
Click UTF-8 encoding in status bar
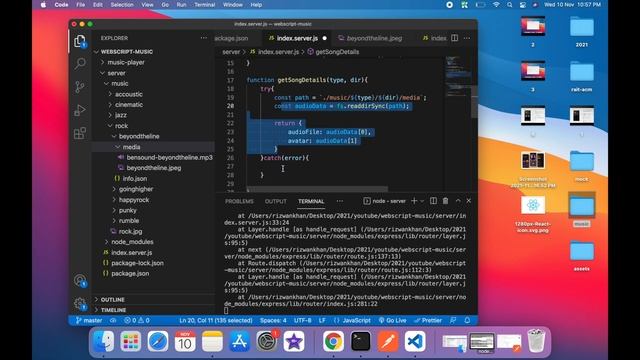tap(302, 320)
